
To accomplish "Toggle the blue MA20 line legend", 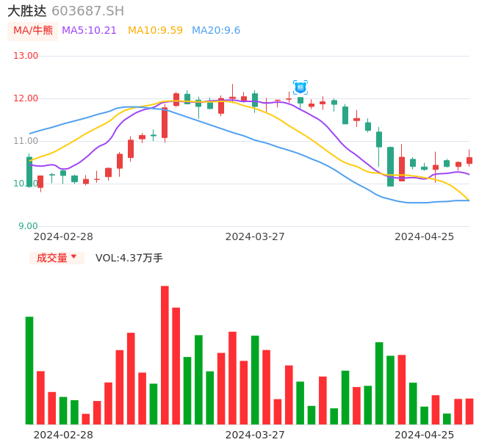I will 216,31.
